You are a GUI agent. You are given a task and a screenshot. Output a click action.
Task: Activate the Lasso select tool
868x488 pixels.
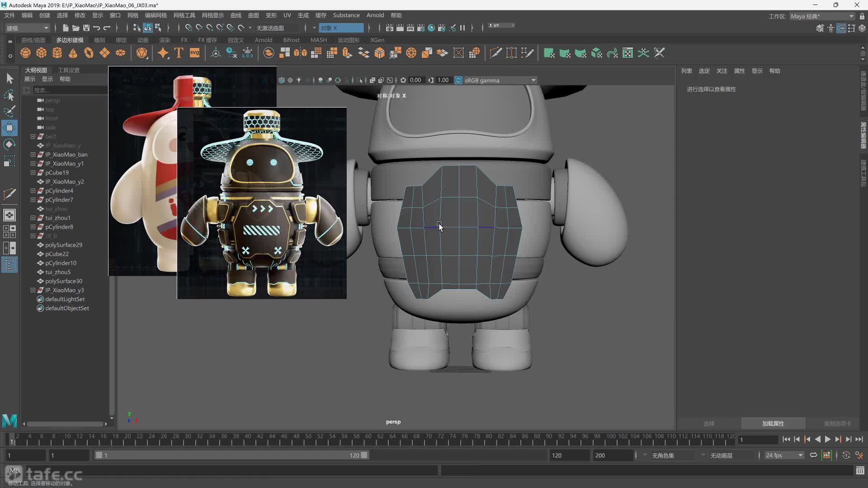point(9,95)
